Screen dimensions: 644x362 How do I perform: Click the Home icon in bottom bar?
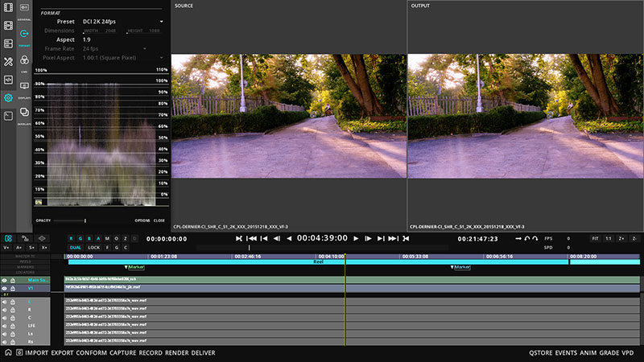(8, 352)
